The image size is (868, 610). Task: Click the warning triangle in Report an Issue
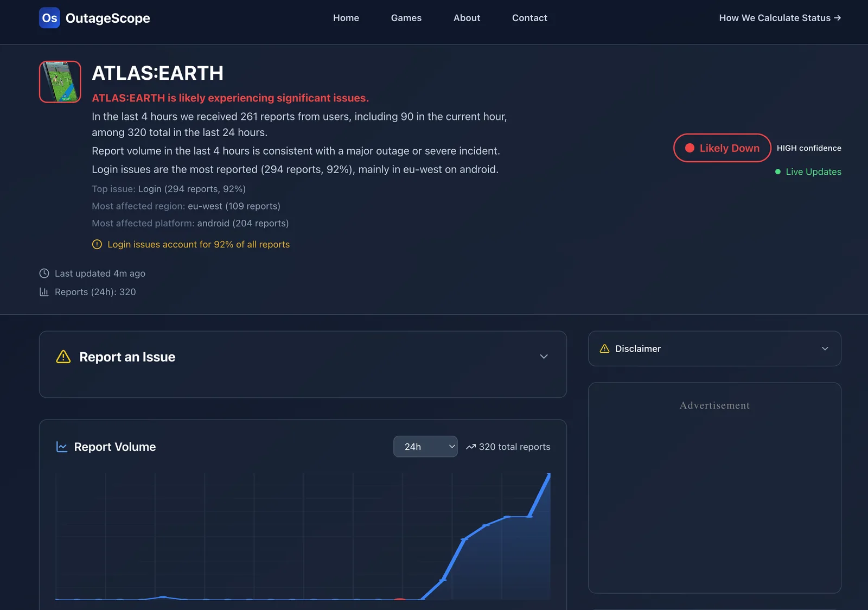(x=63, y=357)
